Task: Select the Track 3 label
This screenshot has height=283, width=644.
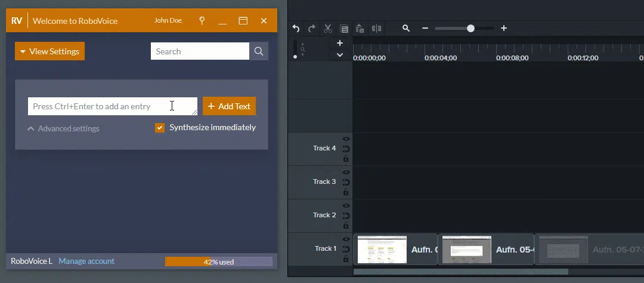Action: (324, 182)
